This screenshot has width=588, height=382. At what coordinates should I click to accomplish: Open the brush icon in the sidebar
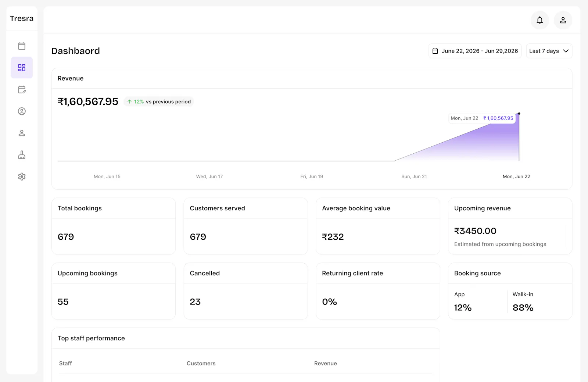(x=22, y=155)
